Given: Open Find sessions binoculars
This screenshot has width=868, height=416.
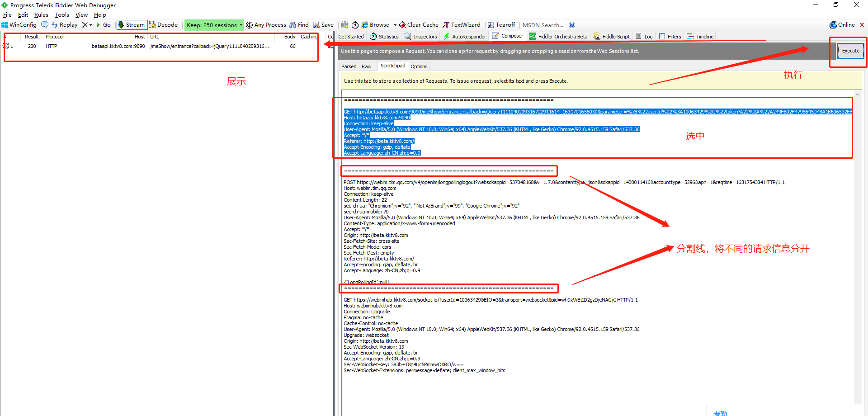Looking at the screenshot, I should point(299,25).
